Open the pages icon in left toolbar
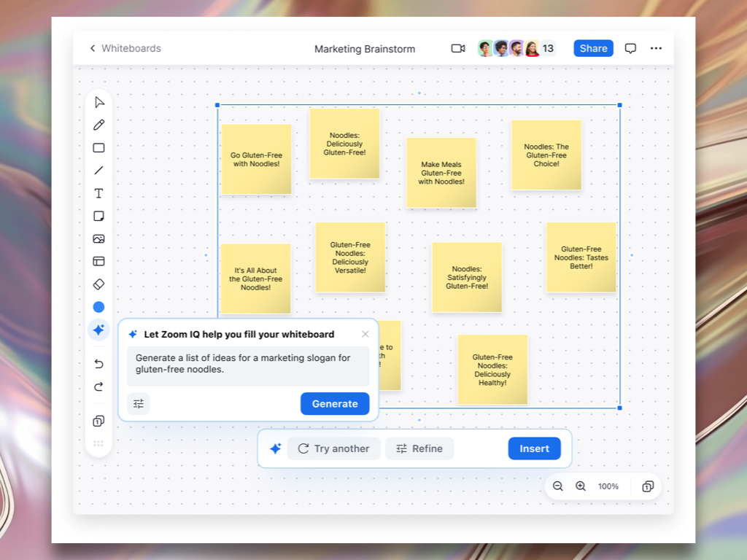The image size is (747, 560). click(x=98, y=421)
